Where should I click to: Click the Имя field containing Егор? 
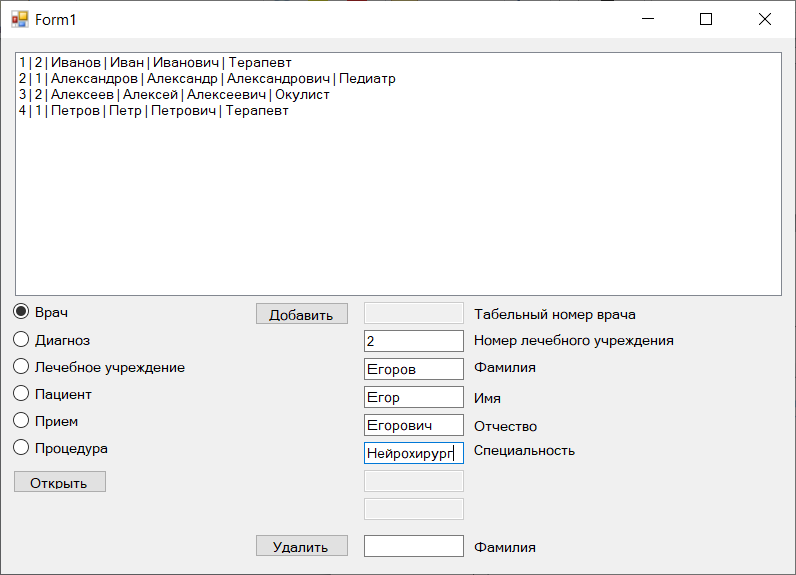414,397
